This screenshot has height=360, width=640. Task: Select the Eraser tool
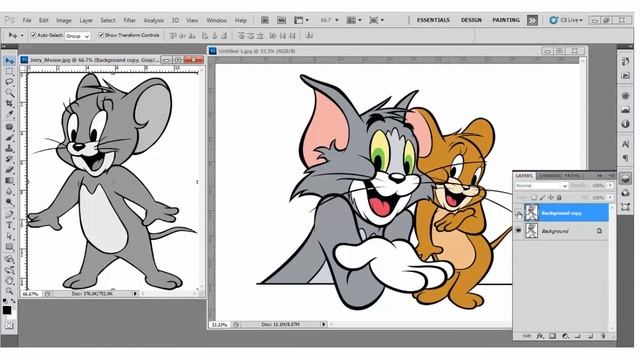click(x=9, y=170)
